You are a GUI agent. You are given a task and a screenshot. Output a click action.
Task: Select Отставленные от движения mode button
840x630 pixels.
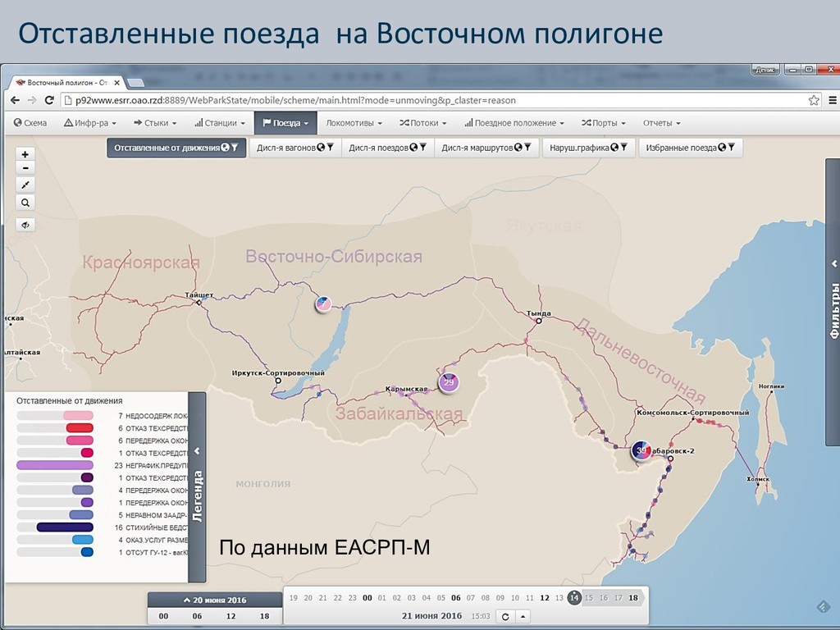click(177, 148)
